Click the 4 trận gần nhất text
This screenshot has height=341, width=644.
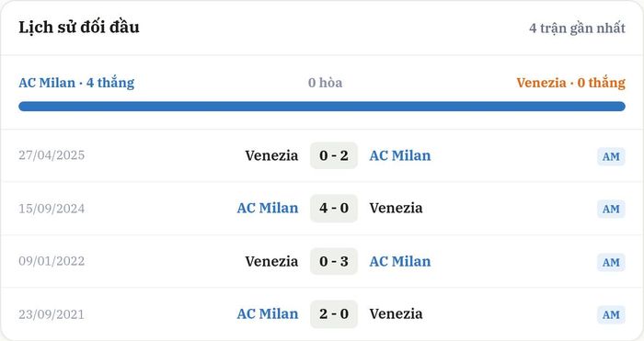coord(577,28)
